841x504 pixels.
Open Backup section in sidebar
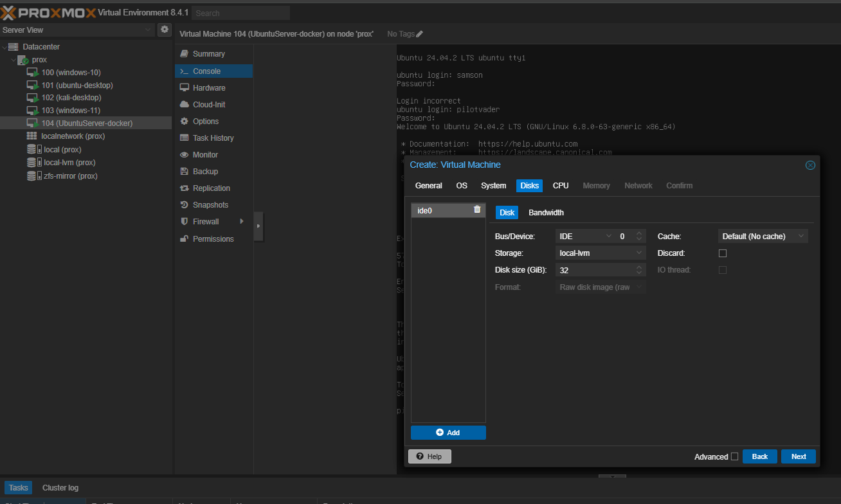[x=205, y=172]
